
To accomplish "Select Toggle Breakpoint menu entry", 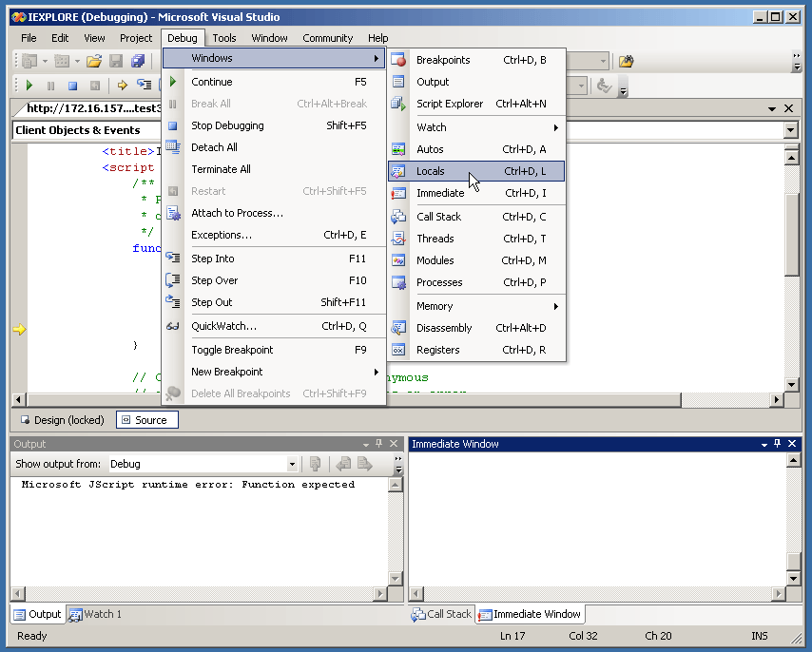I will pyautogui.click(x=274, y=350).
